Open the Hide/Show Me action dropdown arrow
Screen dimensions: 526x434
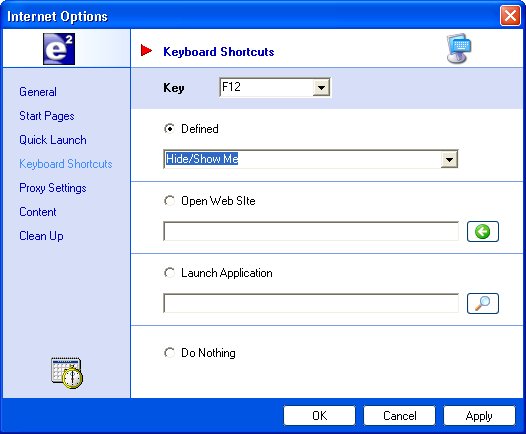449,160
